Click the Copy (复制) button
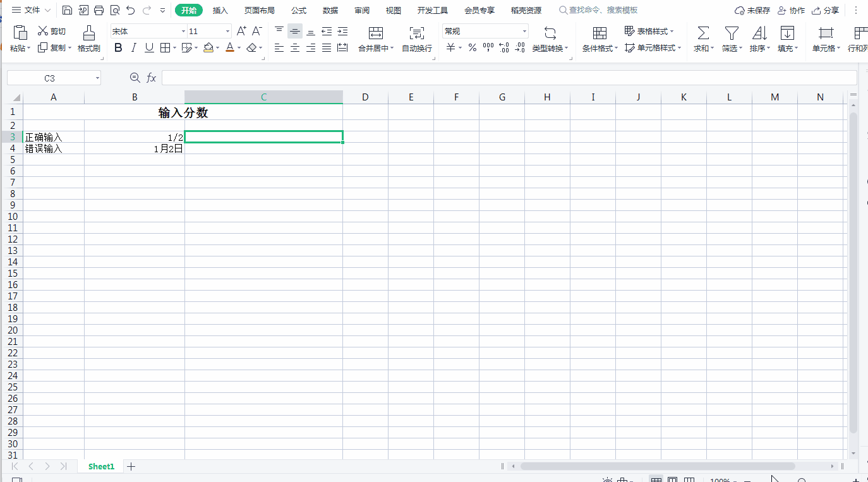 pyautogui.click(x=53, y=47)
